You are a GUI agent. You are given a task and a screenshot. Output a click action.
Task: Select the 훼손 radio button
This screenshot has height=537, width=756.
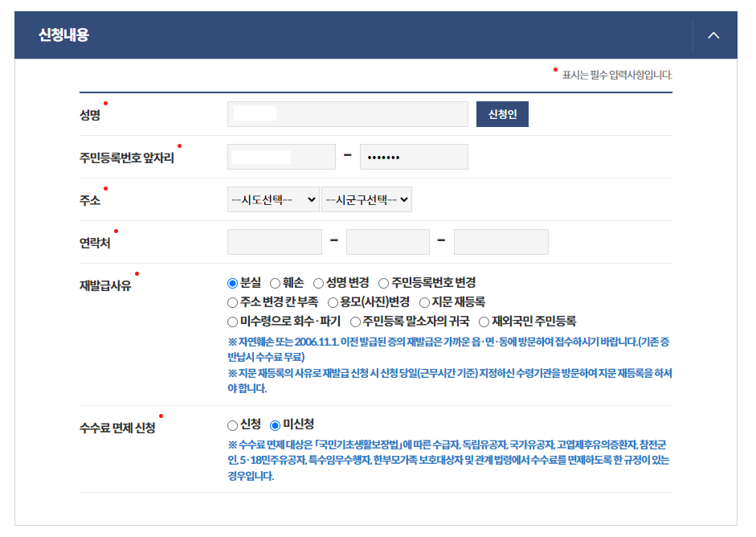[x=275, y=283]
